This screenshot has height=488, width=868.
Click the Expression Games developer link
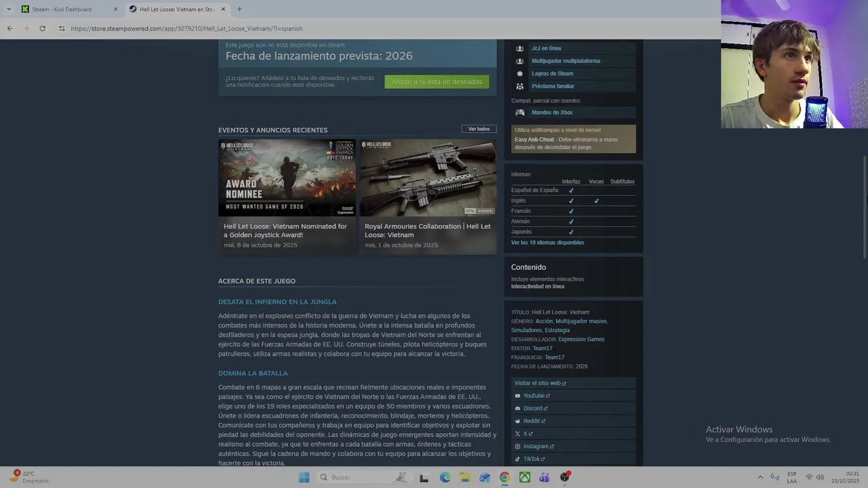click(581, 339)
